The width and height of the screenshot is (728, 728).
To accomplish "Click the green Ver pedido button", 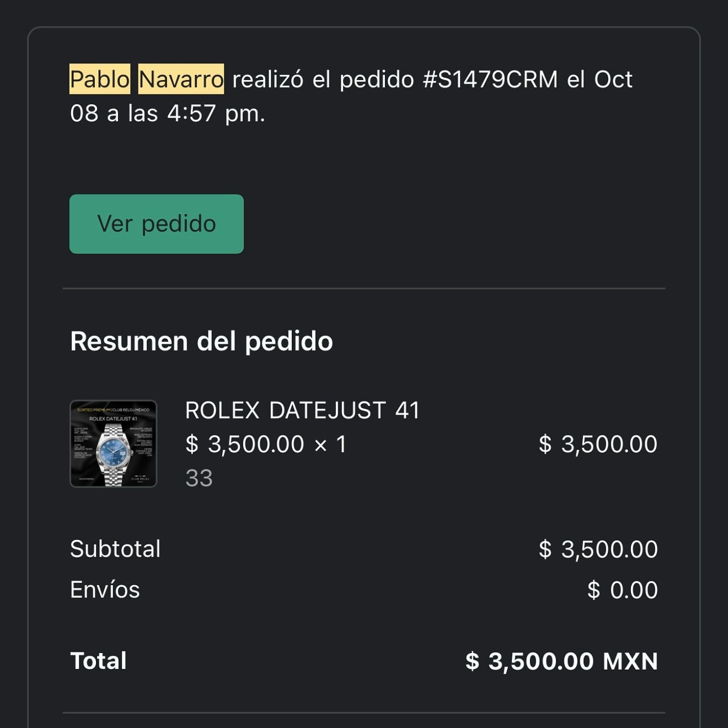I will 156,224.
